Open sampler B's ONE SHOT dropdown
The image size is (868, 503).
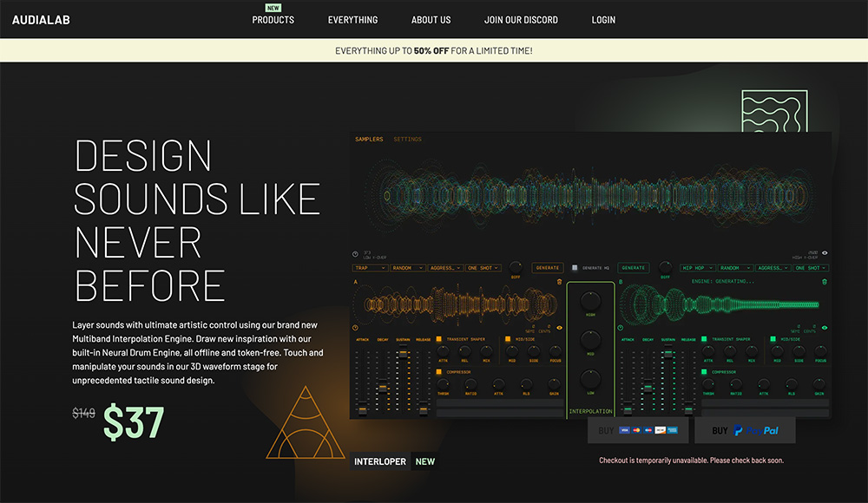click(x=811, y=268)
